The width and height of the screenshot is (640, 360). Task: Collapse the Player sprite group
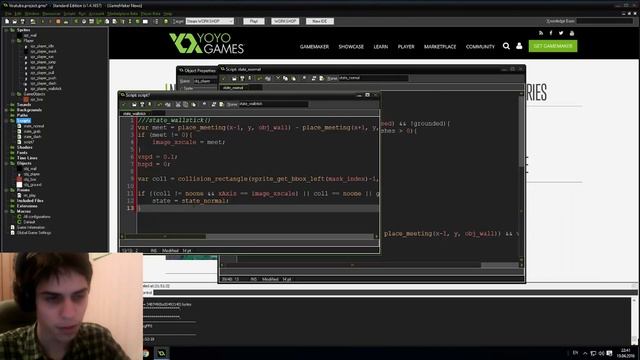tap(13, 41)
